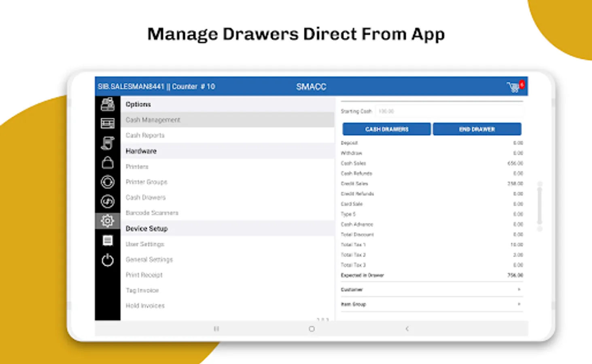This screenshot has height=364, width=592.
Task: Select Printers under Hardware
Action: [137, 166]
